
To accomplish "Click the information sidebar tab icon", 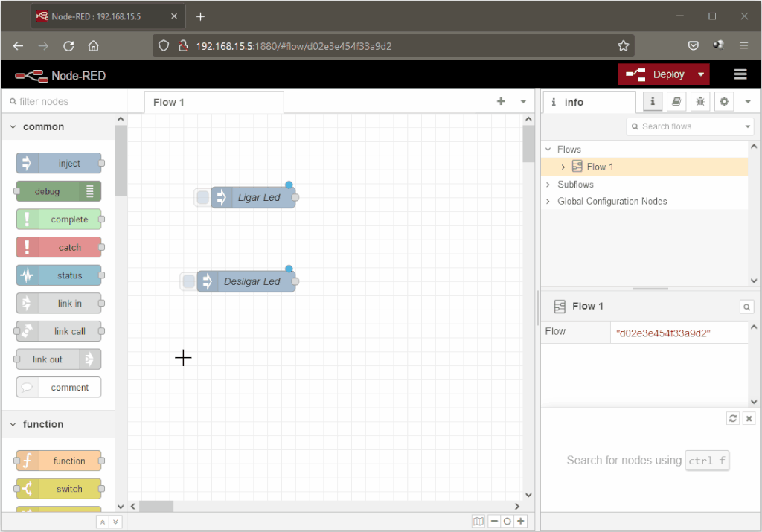I will point(652,101).
